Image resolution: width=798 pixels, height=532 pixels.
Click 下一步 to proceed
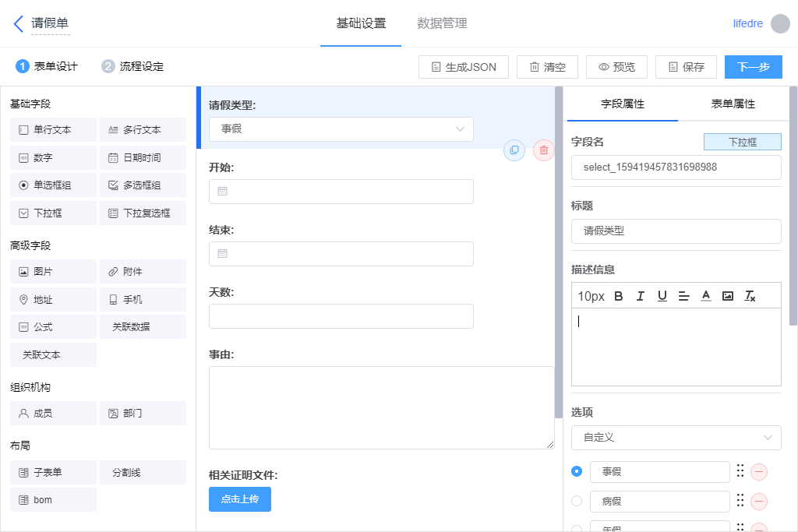click(753, 67)
